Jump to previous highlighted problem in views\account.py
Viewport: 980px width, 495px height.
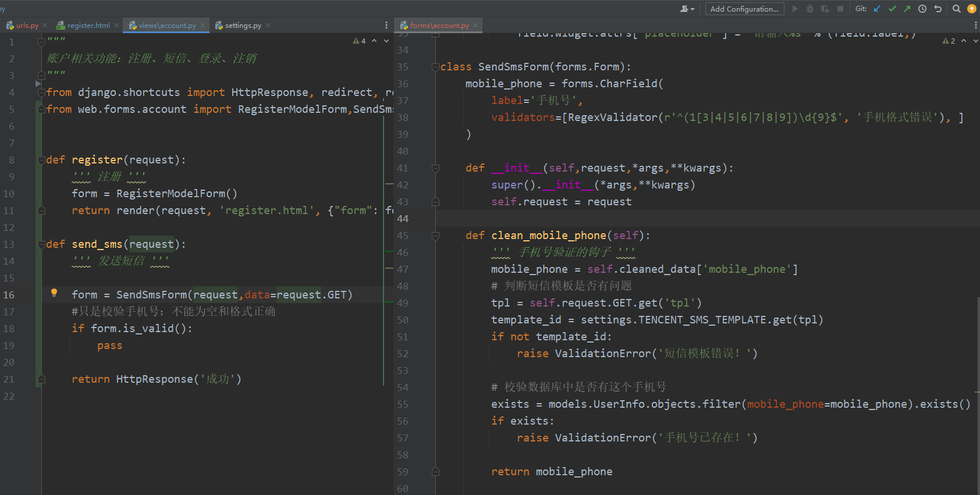click(x=374, y=41)
